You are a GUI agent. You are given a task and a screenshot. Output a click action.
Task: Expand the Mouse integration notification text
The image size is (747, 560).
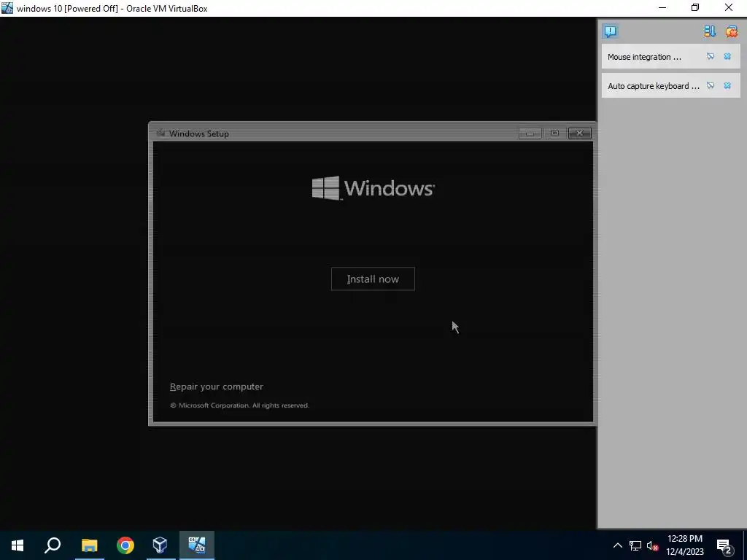click(644, 57)
